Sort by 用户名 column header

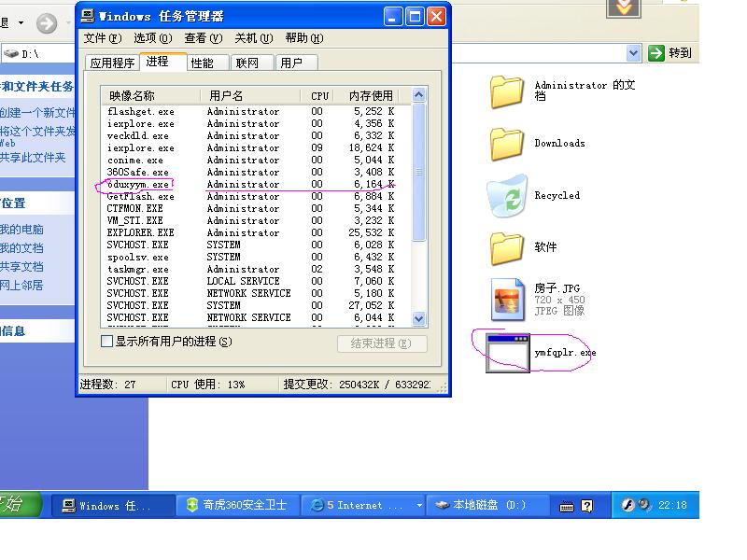[250, 96]
